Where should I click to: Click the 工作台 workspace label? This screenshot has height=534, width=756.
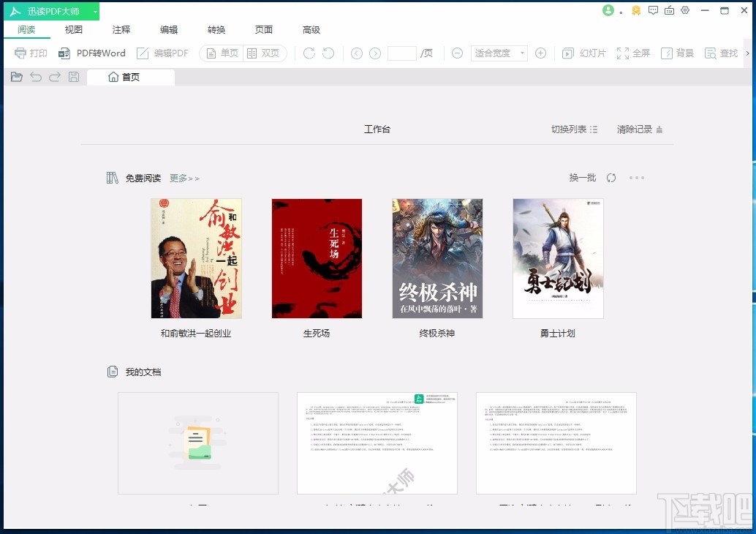pos(377,129)
